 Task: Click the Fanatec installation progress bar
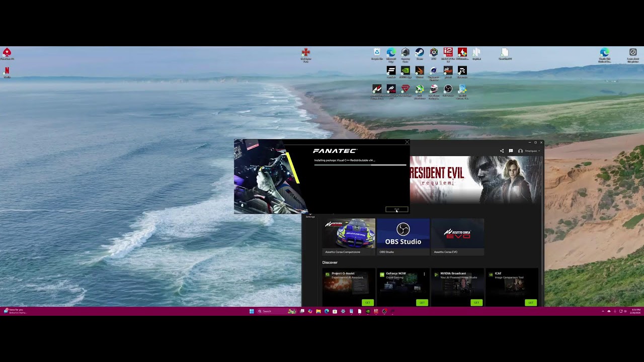[360, 164]
